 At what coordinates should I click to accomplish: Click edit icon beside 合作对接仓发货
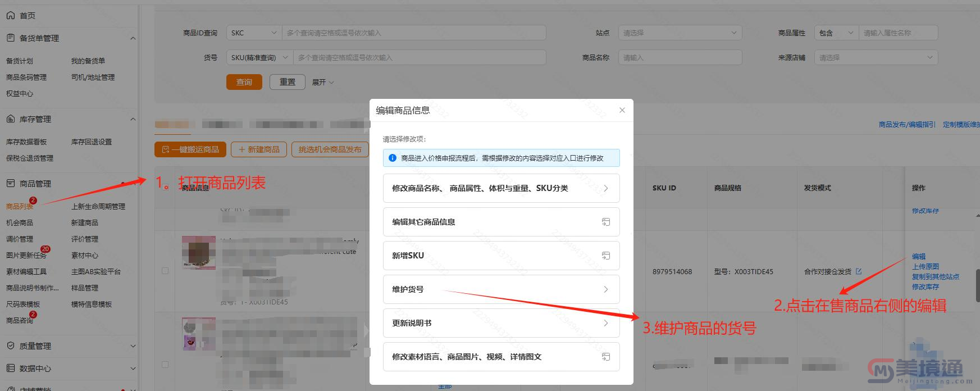[x=858, y=271]
